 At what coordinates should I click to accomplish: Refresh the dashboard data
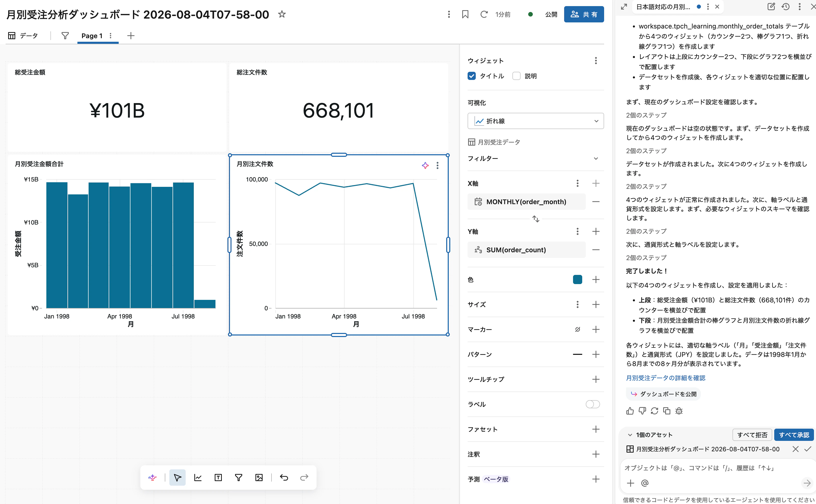484,14
